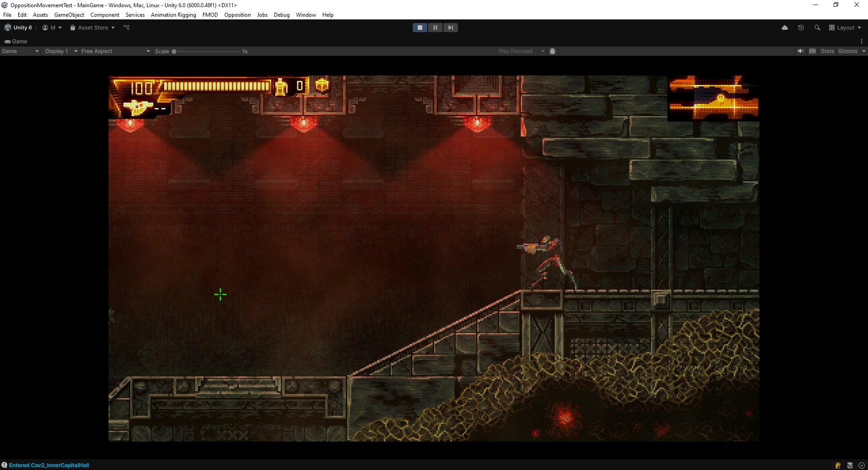Image resolution: width=868 pixels, height=470 pixels.
Task: Open the Animation Rigging menu
Action: click(x=174, y=15)
